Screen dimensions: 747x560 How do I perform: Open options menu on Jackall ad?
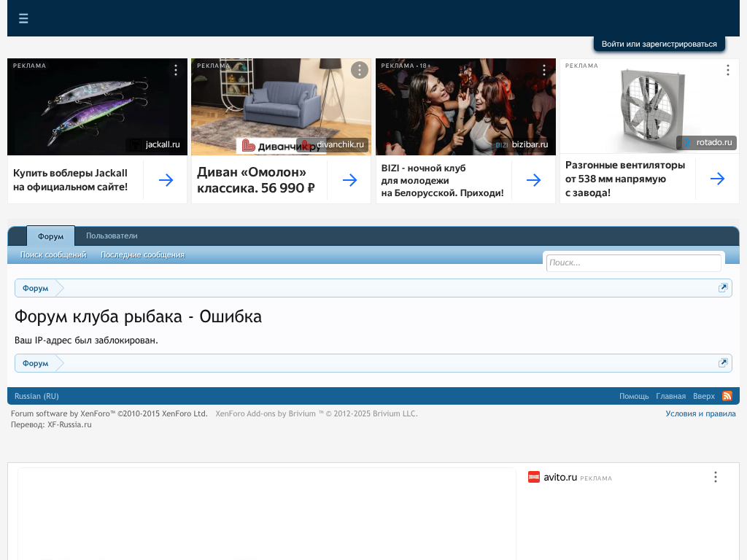tap(176, 70)
